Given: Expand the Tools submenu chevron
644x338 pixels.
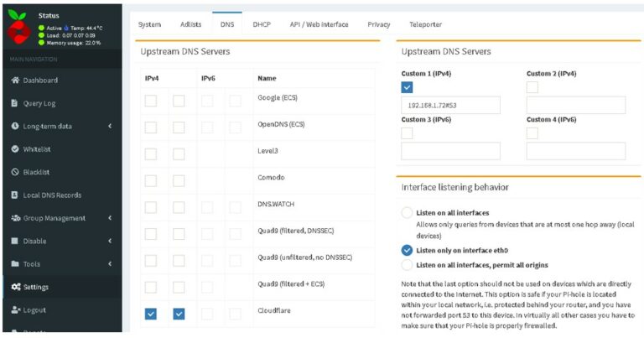Looking at the screenshot, I should 110,264.
